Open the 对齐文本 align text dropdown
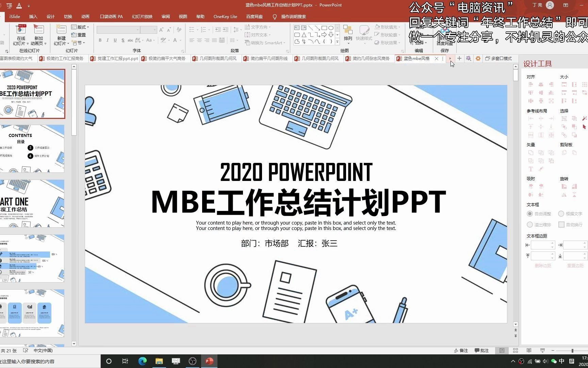This screenshot has width=588, height=368. (x=258, y=35)
